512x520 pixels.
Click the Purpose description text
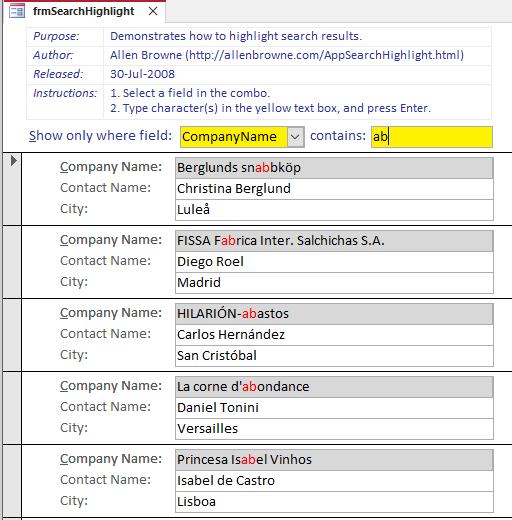click(x=236, y=36)
